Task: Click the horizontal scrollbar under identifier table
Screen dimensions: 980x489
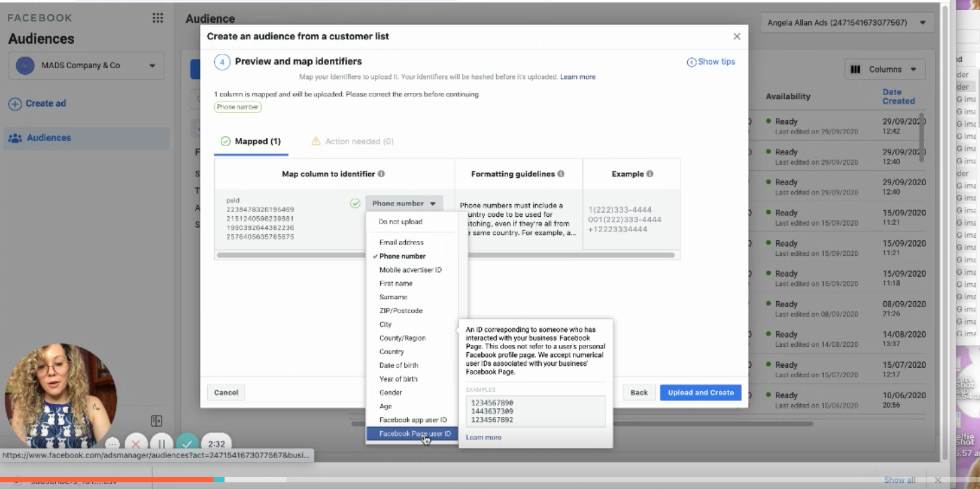Action: [446, 255]
